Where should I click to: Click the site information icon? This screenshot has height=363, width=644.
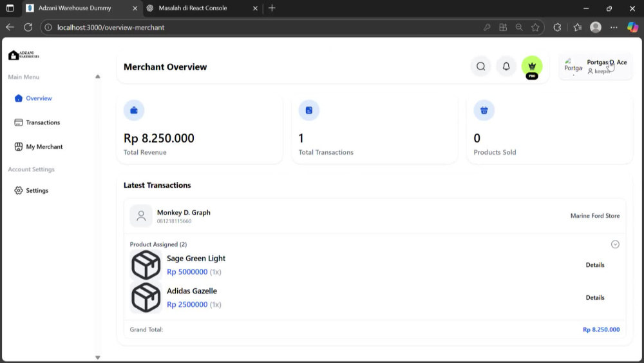point(48,28)
